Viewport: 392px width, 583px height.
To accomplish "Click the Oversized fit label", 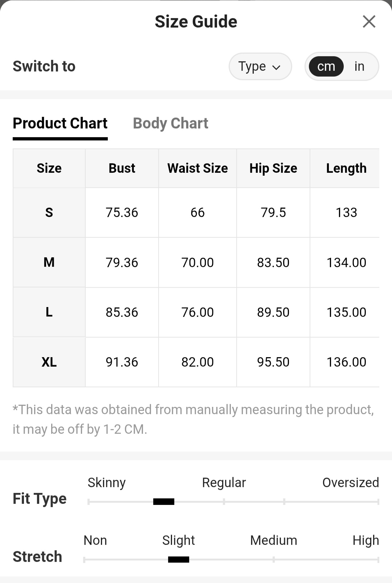I will click(x=351, y=482).
